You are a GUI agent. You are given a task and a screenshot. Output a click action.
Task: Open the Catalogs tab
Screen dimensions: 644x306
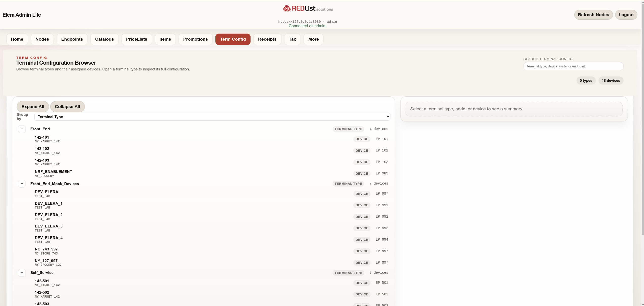click(x=105, y=39)
